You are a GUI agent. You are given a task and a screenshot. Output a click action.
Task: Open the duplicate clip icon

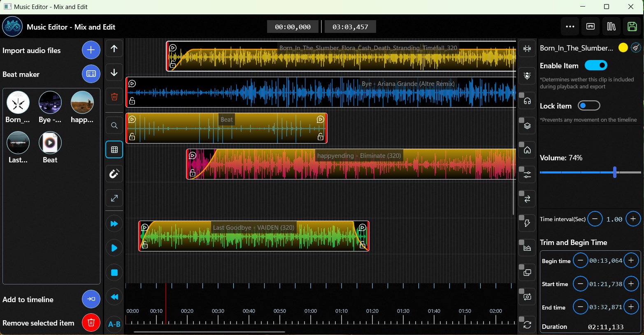click(527, 272)
